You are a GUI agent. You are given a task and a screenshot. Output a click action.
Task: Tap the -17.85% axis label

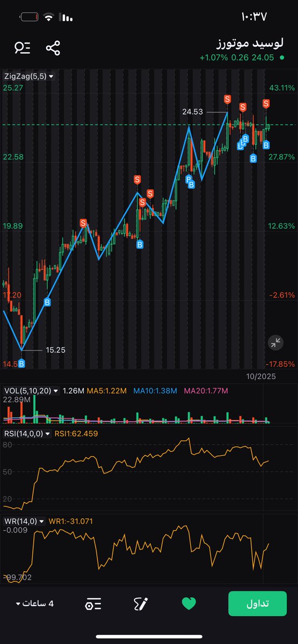(x=281, y=364)
